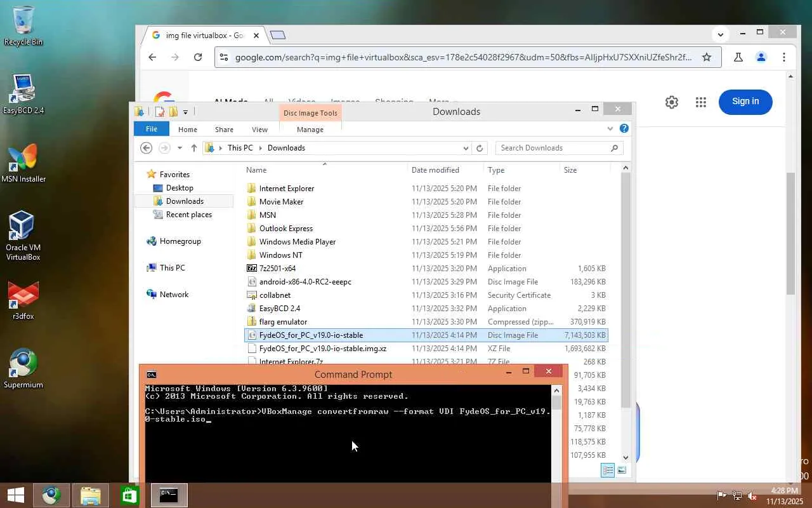This screenshot has height=508, width=812.
Task: Select the r3dfox desktop shortcut
Action: tap(23, 300)
